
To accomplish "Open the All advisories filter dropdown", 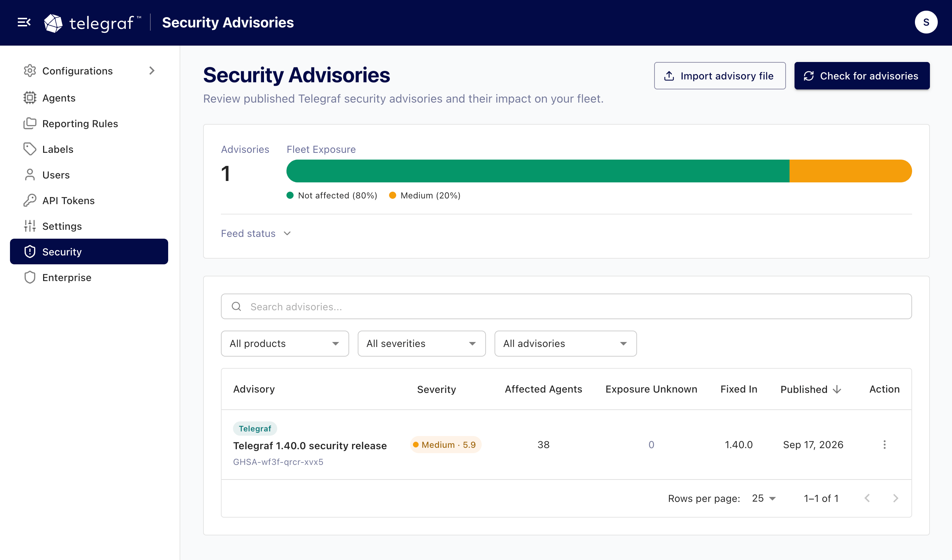I will [565, 344].
